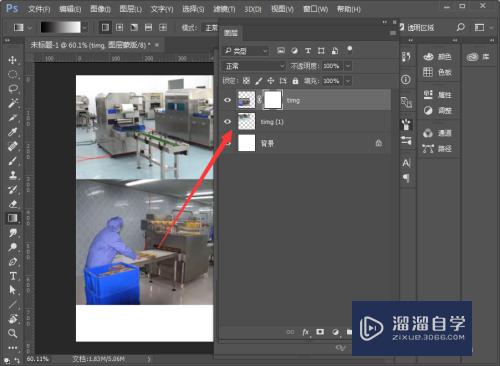Open gradient picker dropdown arrow
Viewport: 500px width, 366px height.
click(x=85, y=27)
